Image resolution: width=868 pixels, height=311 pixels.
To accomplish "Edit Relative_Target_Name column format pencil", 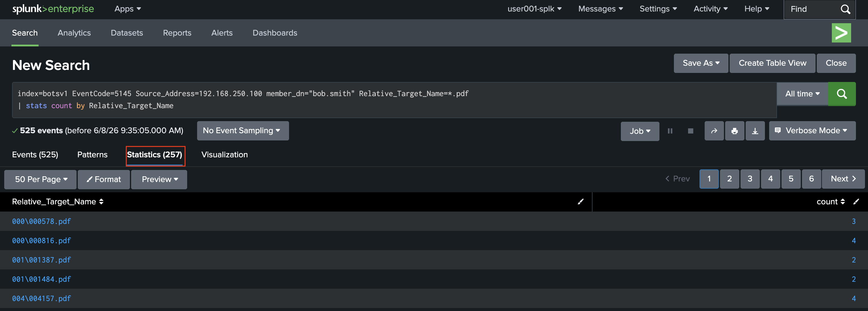I will (x=580, y=202).
